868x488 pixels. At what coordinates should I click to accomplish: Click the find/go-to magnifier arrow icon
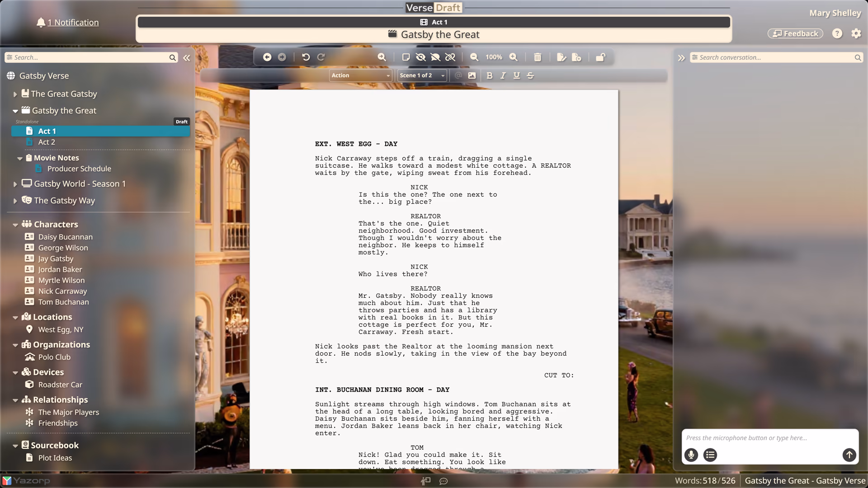click(x=382, y=57)
